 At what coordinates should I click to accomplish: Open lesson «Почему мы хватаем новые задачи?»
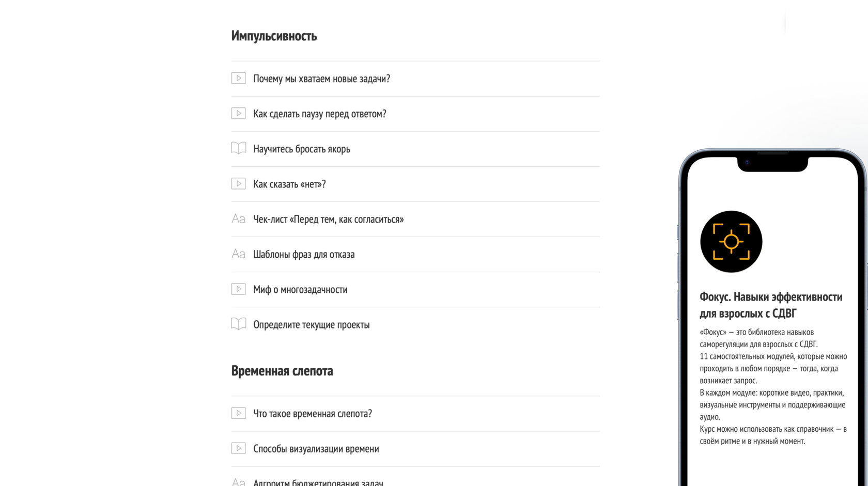[321, 79]
